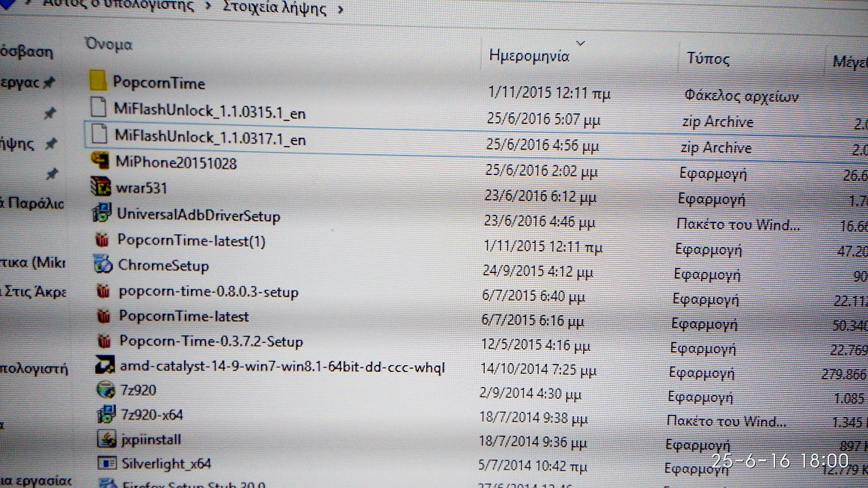Select file name 'Silverlight_x64'

click(167, 463)
